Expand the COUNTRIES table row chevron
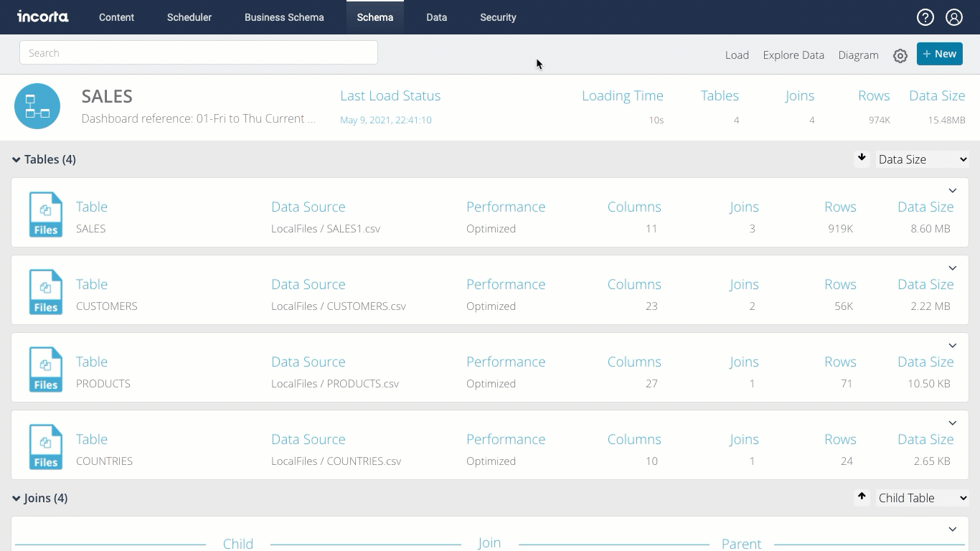The width and height of the screenshot is (980, 551). tap(953, 423)
